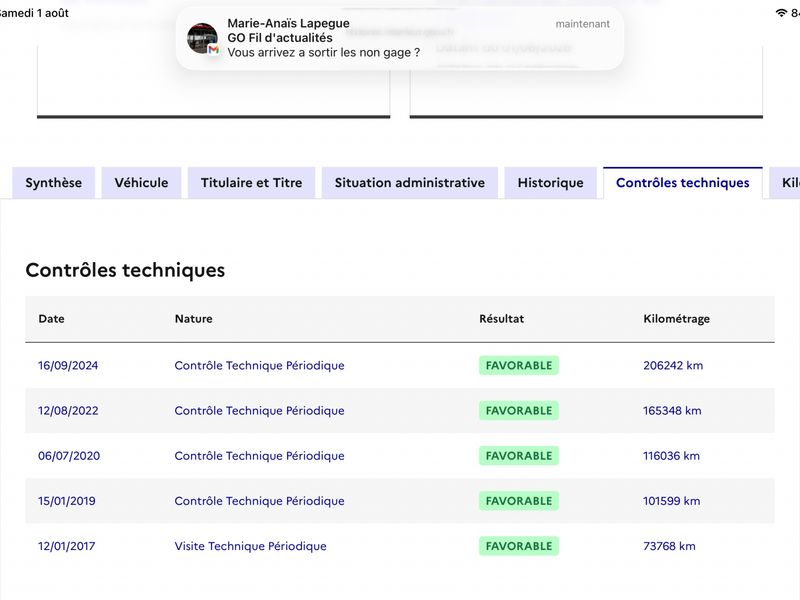Screen dimensions: 800x600
Task: Click the FAVORABLE badge for 12/01/2017
Action: (519, 546)
